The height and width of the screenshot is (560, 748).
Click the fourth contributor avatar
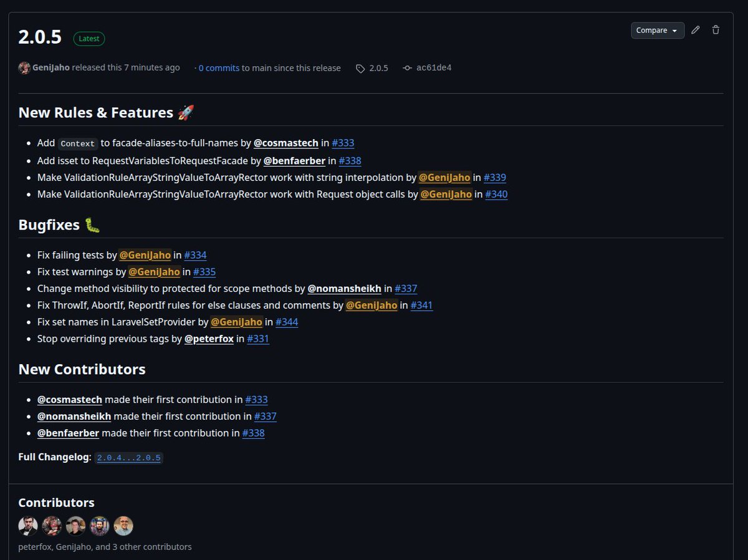(100, 526)
